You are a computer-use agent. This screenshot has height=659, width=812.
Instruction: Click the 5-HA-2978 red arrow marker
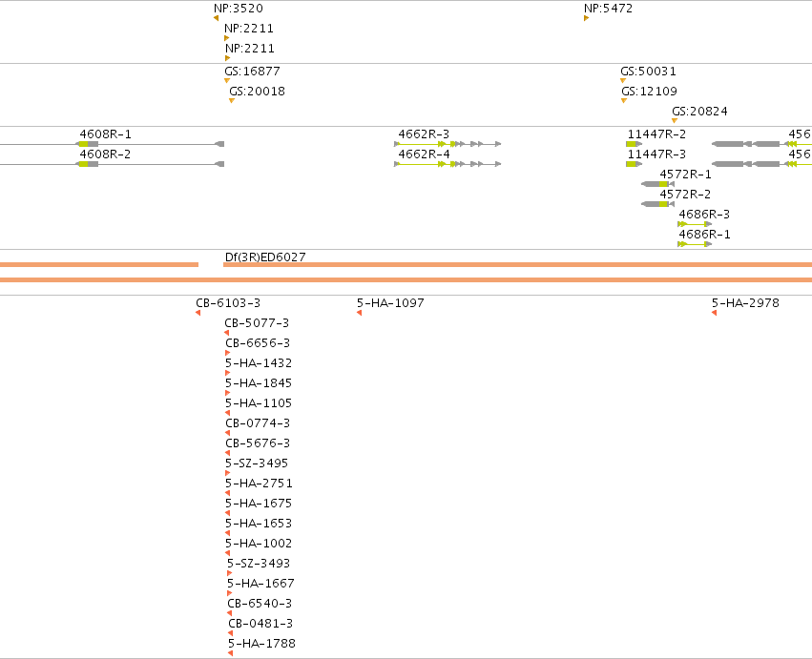(714, 313)
